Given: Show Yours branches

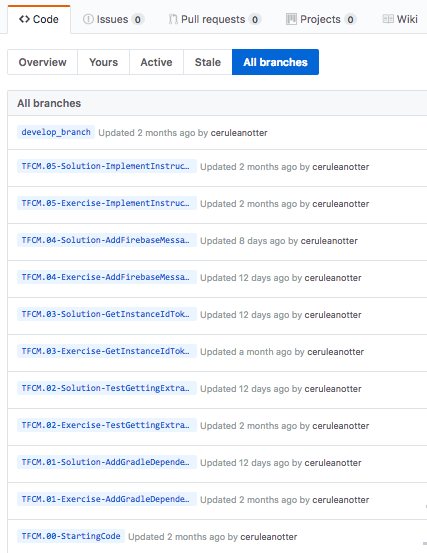Looking at the screenshot, I should pyautogui.click(x=103, y=62).
